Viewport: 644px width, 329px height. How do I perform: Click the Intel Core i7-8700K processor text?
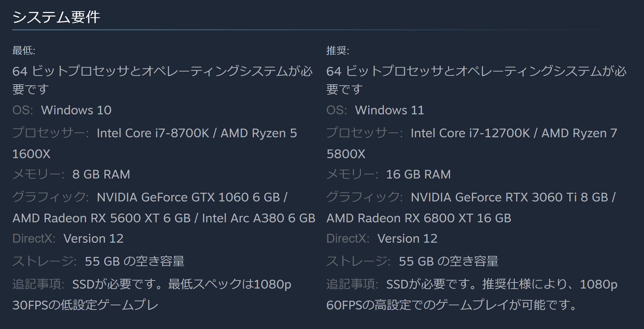pyautogui.click(x=153, y=133)
